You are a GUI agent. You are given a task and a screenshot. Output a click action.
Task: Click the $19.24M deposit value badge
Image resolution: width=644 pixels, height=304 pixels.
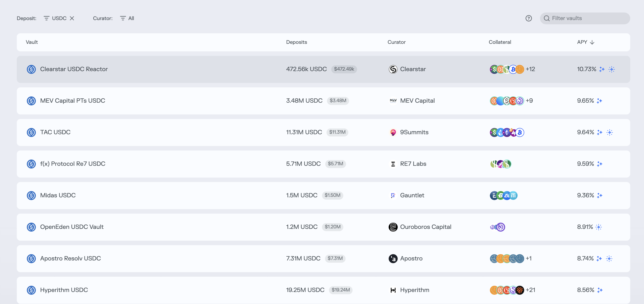pos(341,290)
